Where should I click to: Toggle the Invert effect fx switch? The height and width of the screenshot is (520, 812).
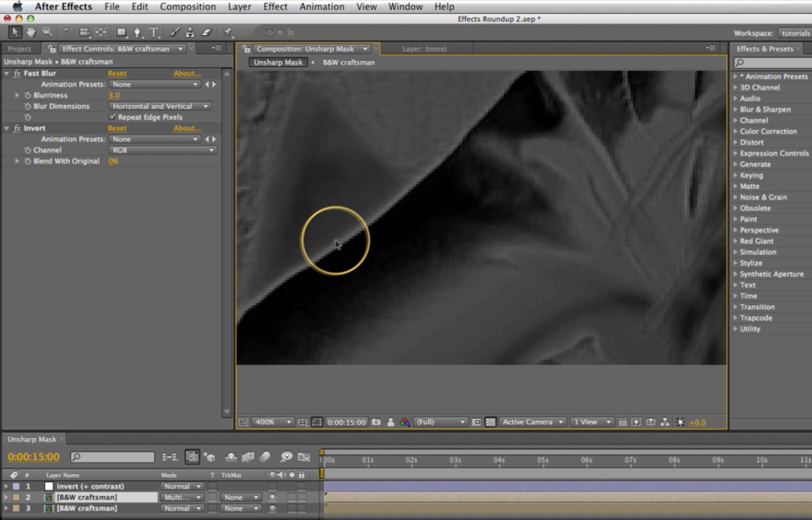click(x=17, y=128)
